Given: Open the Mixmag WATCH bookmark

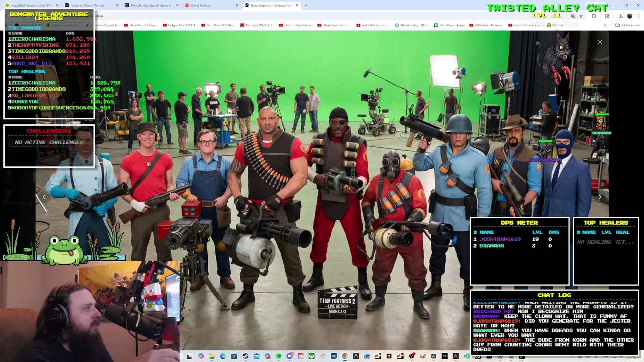Looking at the screenshot, I should [x=257, y=25].
